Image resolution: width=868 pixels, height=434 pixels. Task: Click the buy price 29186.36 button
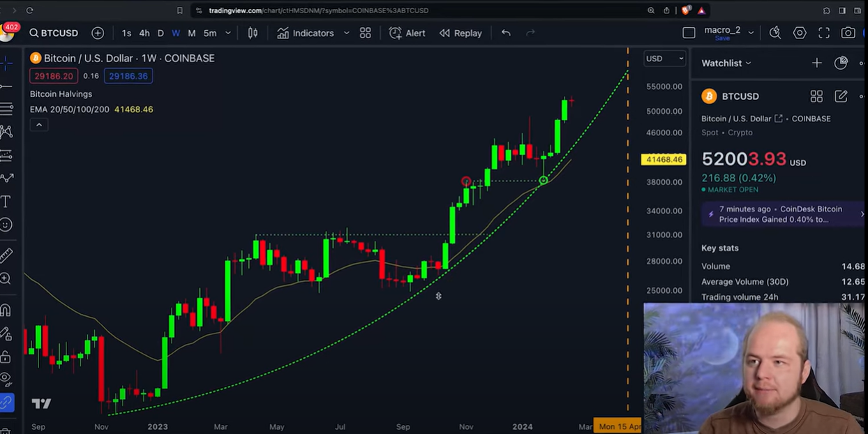click(x=128, y=76)
